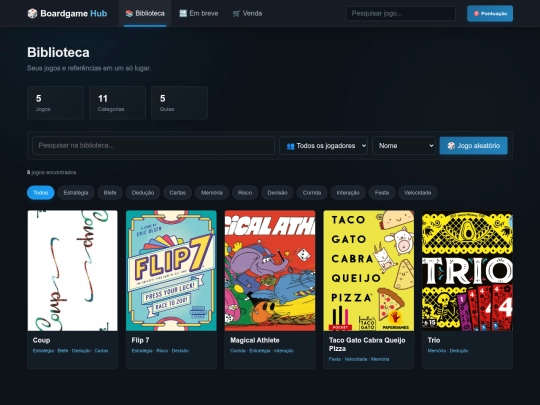
Task: Click the 5 Jogos stat card
Action: (55, 103)
